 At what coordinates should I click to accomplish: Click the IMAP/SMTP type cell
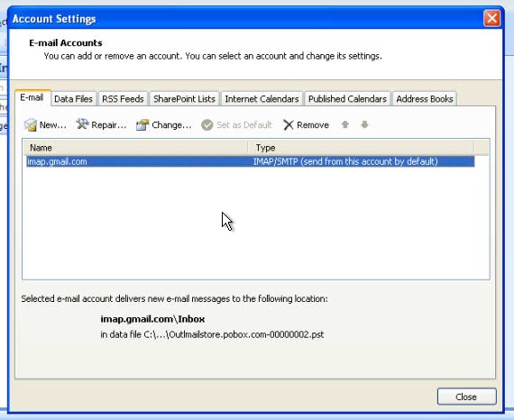pyautogui.click(x=345, y=162)
